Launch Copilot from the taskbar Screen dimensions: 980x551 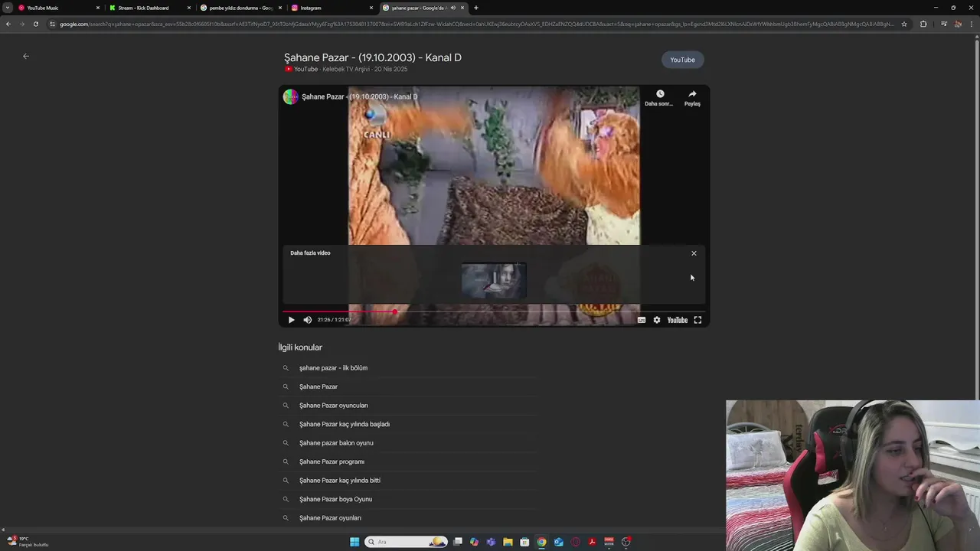pyautogui.click(x=474, y=542)
